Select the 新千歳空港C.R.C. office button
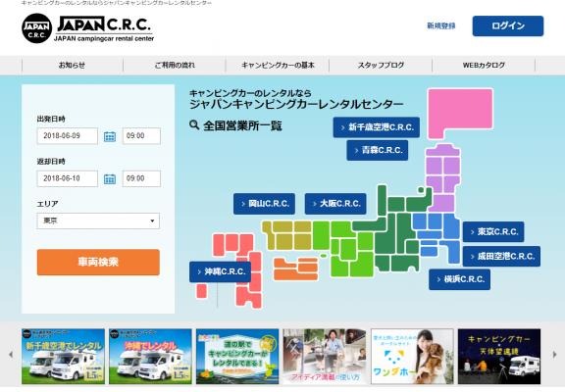Screen dimensions: 565x392 (x=377, y=127)
